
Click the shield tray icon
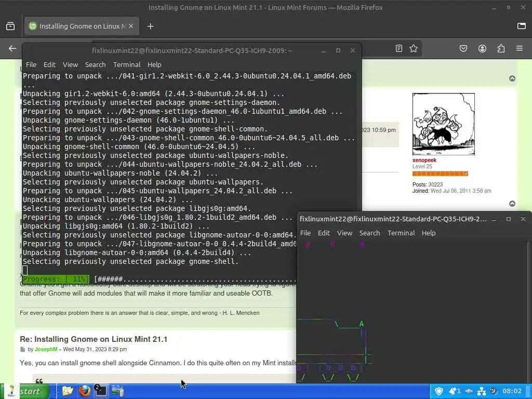point(438,391)
